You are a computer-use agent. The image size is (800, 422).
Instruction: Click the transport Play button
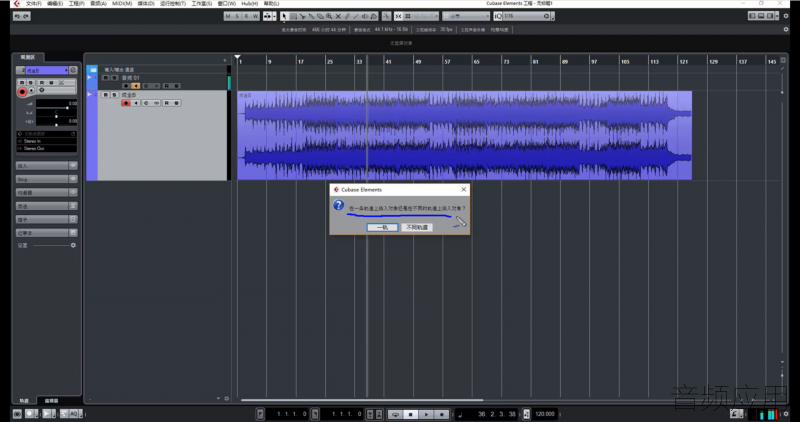[427, 414]
